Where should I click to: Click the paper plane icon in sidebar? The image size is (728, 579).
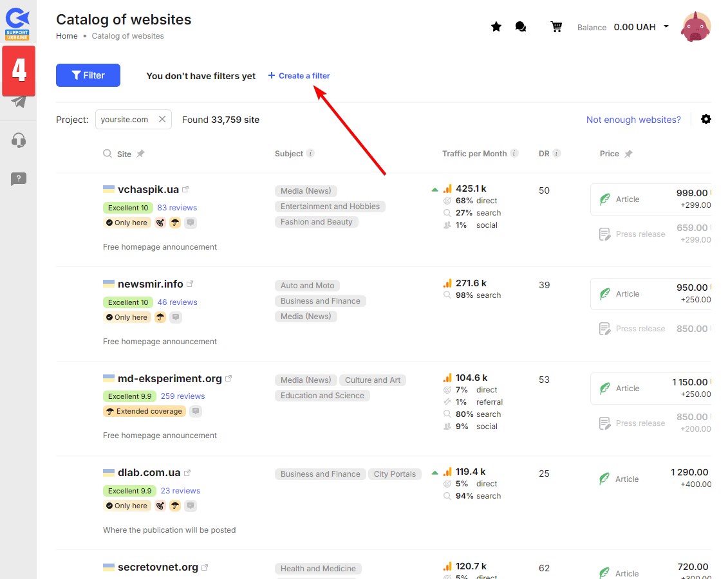pyautogui.click(x=19, y=102)
